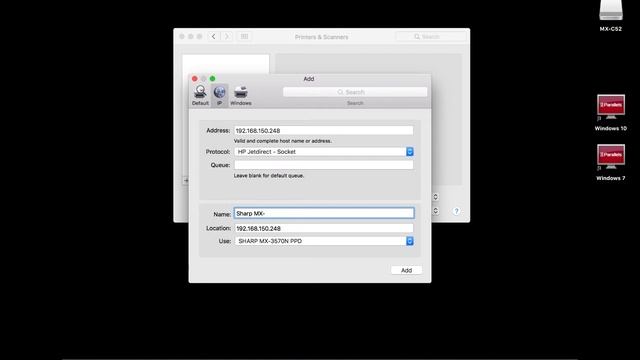Click the empty Queue field
Screen dimensions: 640x360
323,165
